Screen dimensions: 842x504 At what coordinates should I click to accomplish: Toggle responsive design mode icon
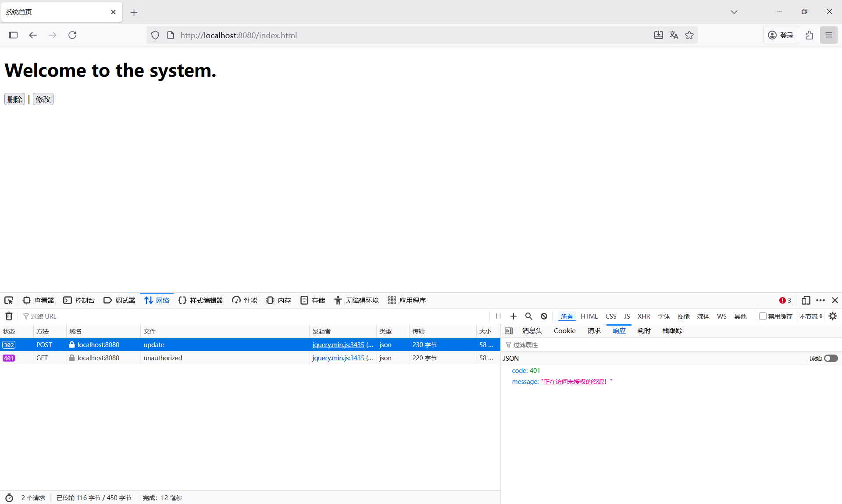[x=806, y=300]
